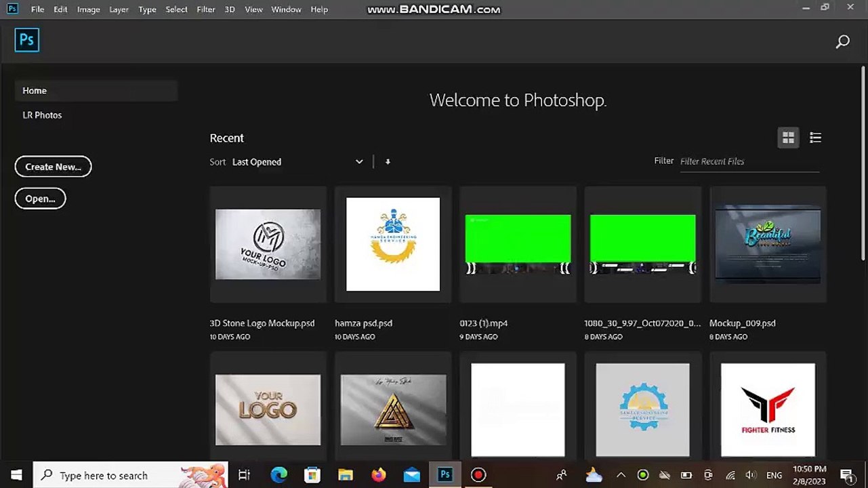Expand the Sort Last Opened dropdown
Viewport: 868px width, 488px height.
coord(298,162)
